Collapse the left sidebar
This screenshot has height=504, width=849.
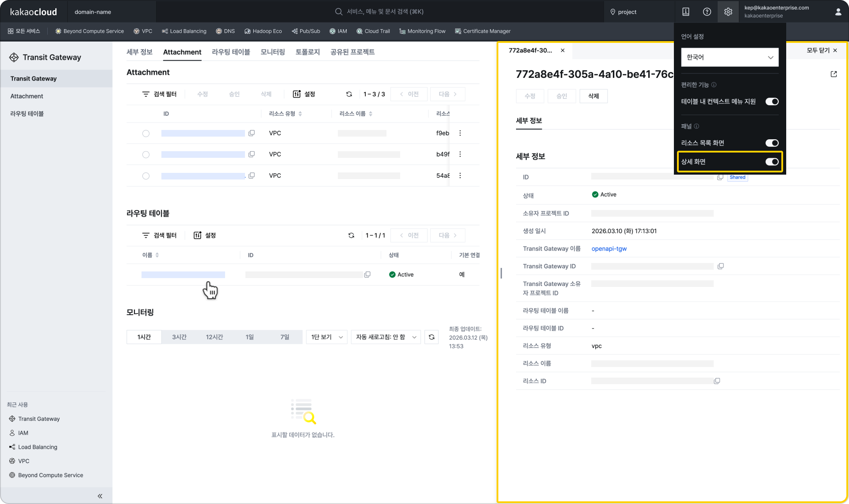click(x=100, y=496)
